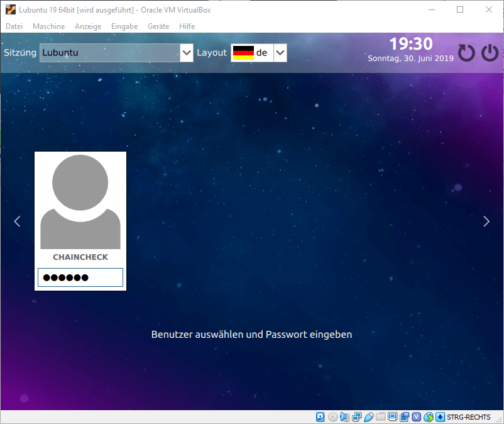The height and width of the screenshot is (424, 504).
Task: Click the hard disk activity indicator
Action: 320,417
